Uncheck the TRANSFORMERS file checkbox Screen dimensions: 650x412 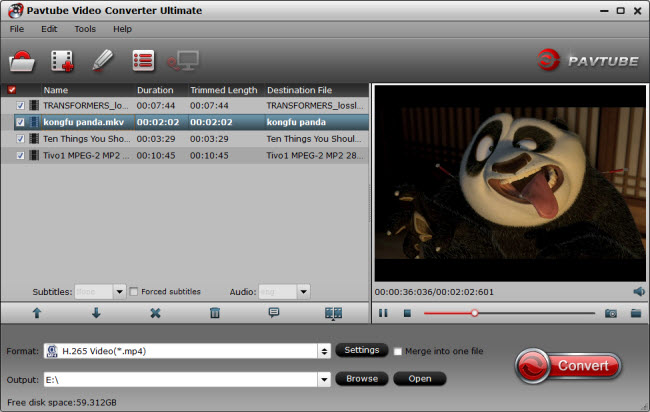21,105
